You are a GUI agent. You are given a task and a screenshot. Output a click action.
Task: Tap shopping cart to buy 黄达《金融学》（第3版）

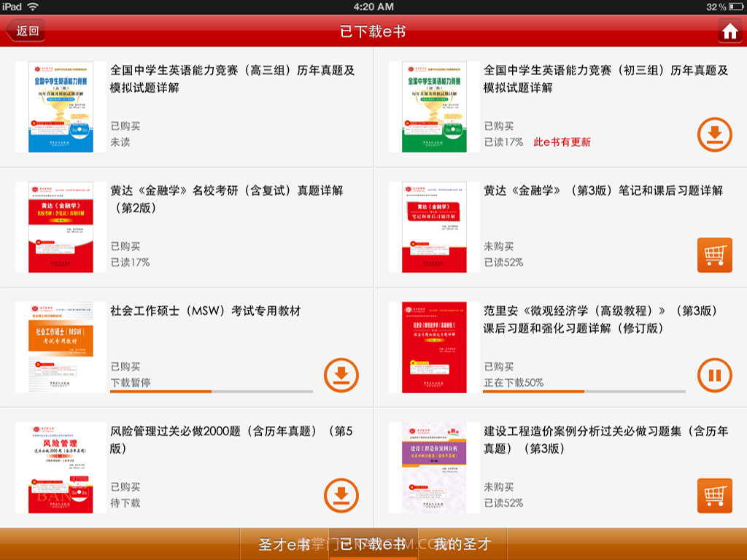click(x=714, y=255)
